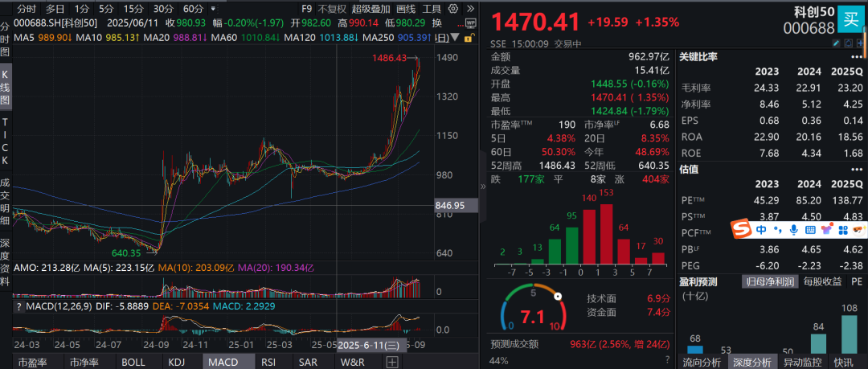Image resolution: width=868 pixels, height=369 pixels.
Task: Select 60分 minute chart
Action: pyautogui.click(x=193, y=9)
